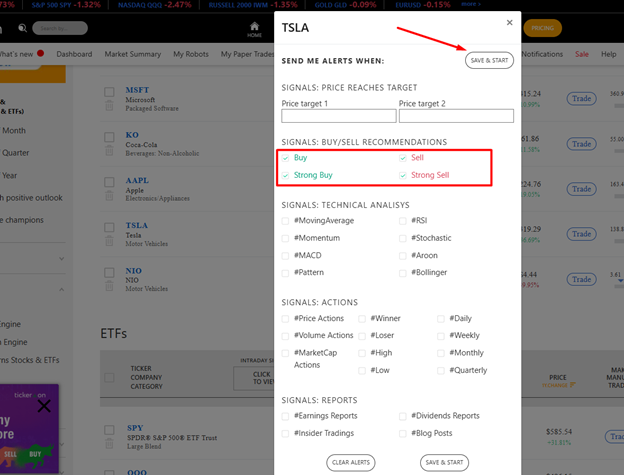
Task: Open Market Summary tab
Action: click(x=133, y=54)
